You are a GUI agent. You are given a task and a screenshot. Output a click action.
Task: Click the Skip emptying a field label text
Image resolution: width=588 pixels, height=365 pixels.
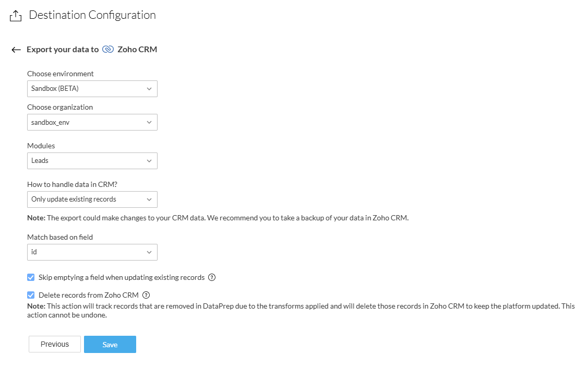click(122, 278)
